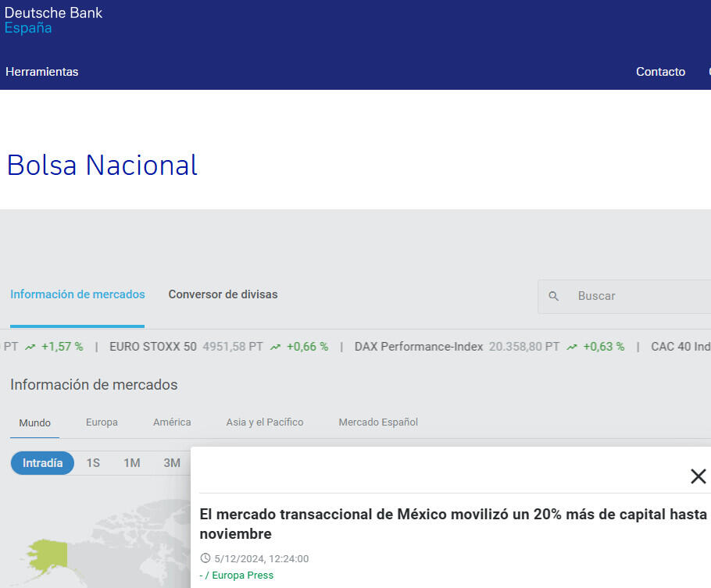711x588 pixels.
Task: Click the green trend arrow beside +0,66 %
Action: [x=275, y=347]
